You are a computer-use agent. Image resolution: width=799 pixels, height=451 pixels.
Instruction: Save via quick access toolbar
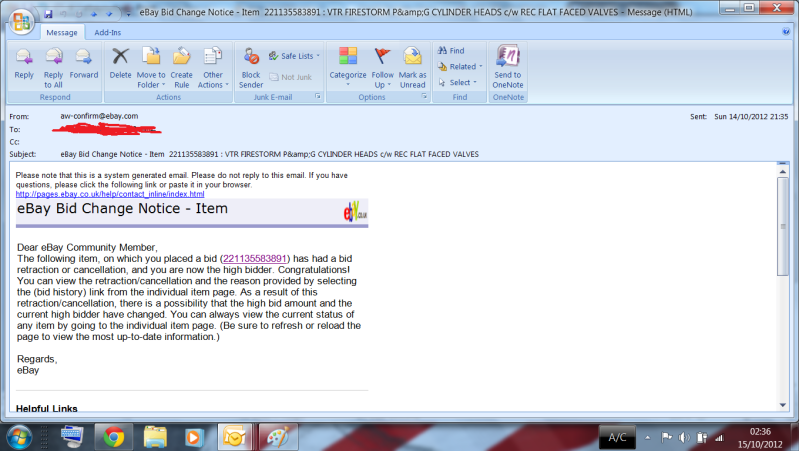pyautogui.click(x=48, y=14)
